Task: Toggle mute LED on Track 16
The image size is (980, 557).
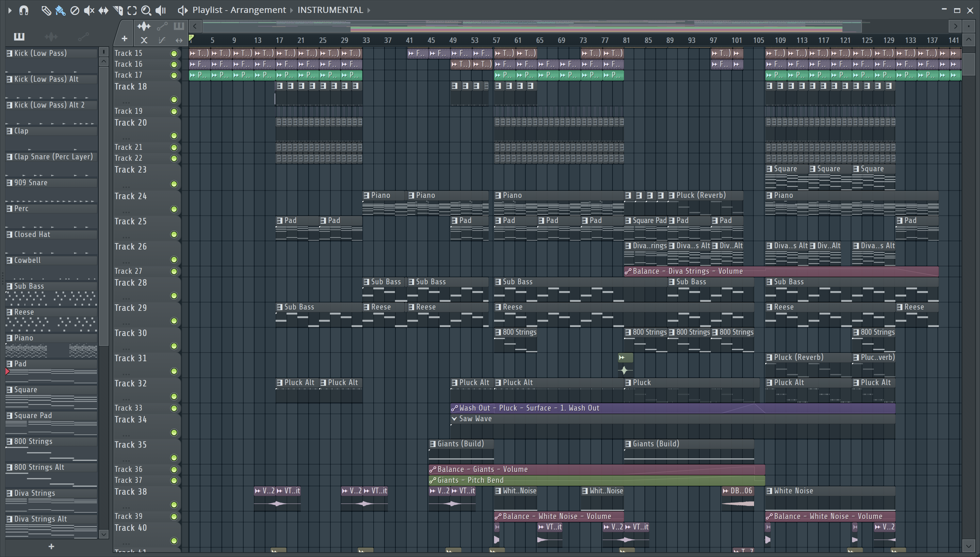Action: coord(174,64)
